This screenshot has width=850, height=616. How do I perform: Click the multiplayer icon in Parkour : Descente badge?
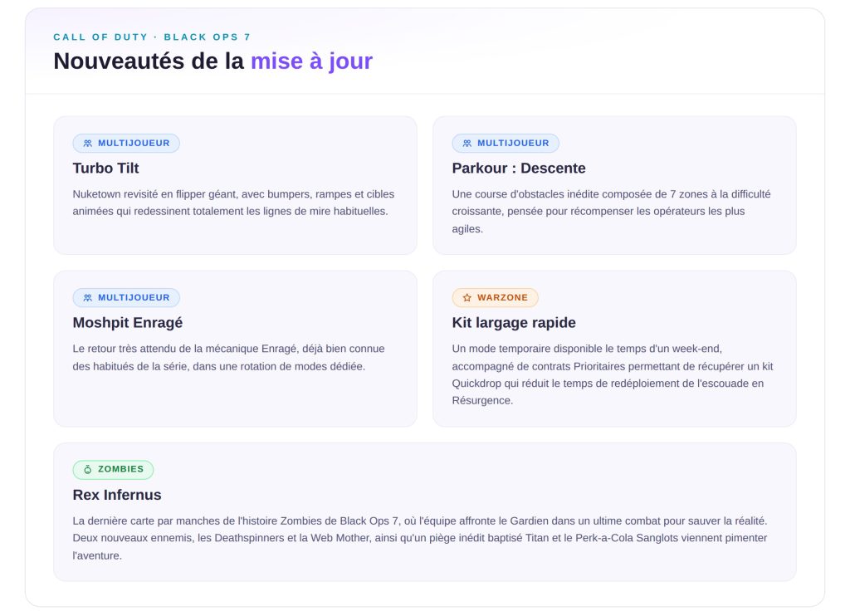point(467,143)
